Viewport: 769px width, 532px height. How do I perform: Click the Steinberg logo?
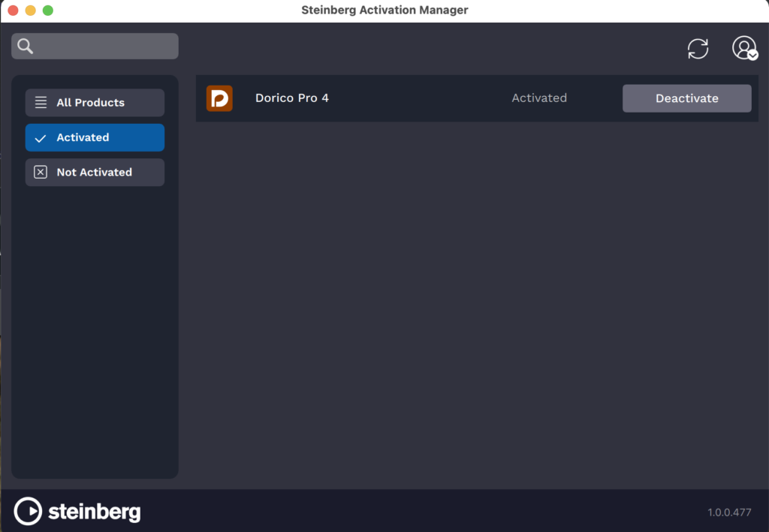[x=77, y=511]
